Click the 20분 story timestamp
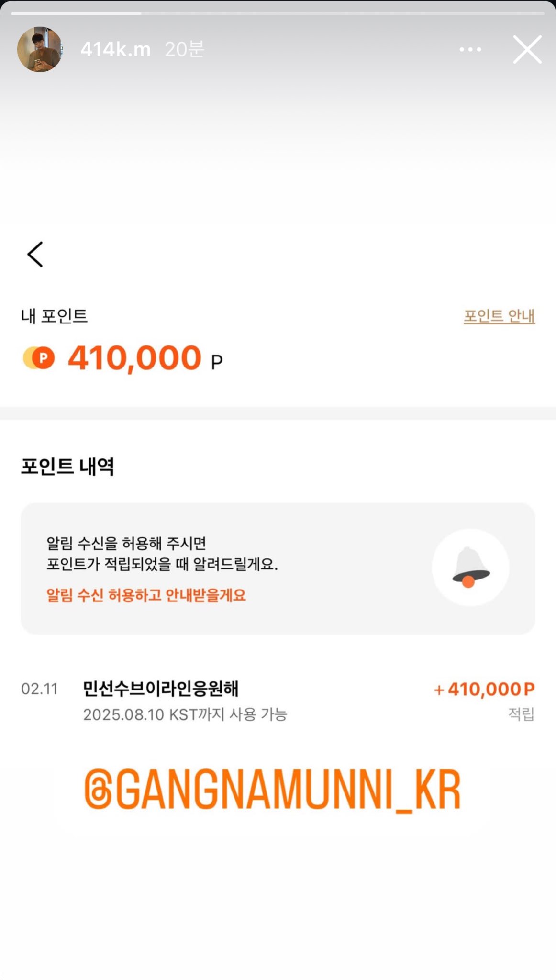 point(184,49)
